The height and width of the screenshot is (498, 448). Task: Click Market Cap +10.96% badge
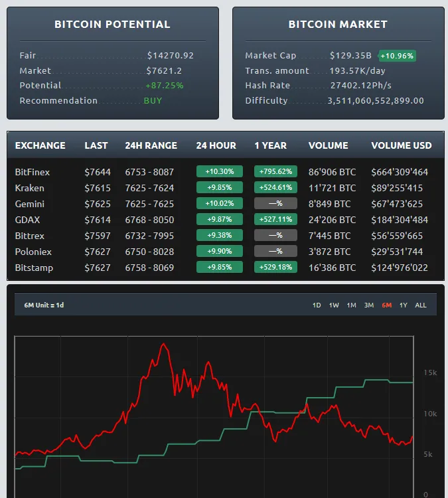point(397,56)
